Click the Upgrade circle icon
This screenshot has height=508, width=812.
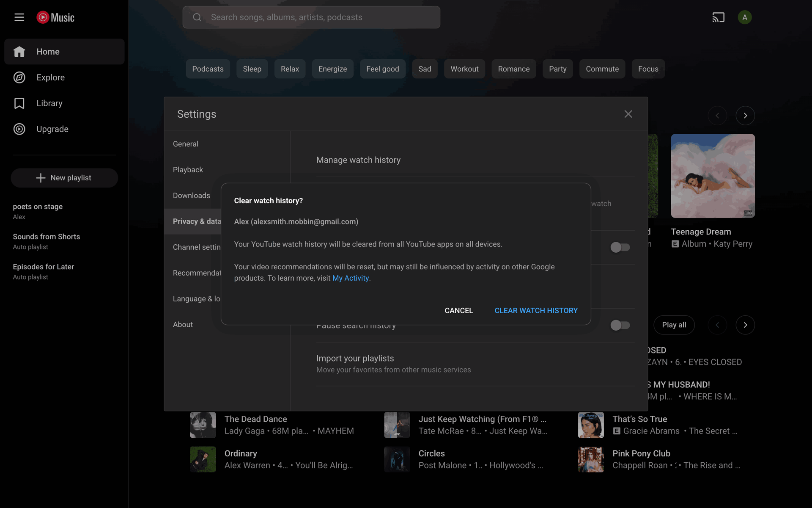(x=19, y=129)
